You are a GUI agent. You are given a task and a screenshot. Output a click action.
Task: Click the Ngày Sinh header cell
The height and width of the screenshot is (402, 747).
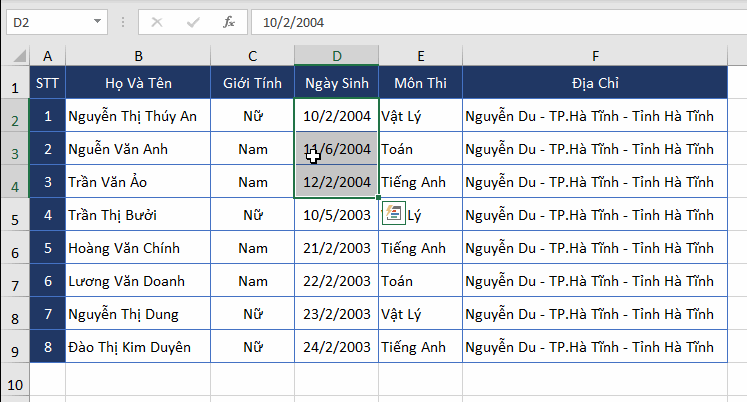336,82
